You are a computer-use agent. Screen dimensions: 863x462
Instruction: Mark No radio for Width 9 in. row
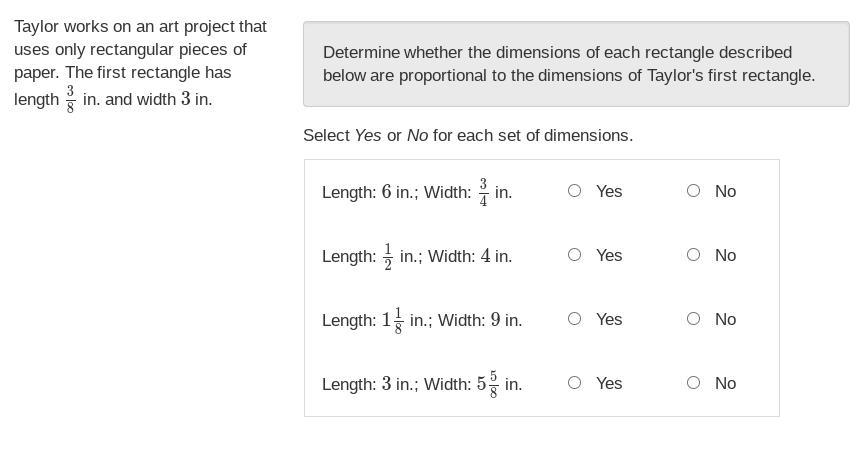coord(693,319)
